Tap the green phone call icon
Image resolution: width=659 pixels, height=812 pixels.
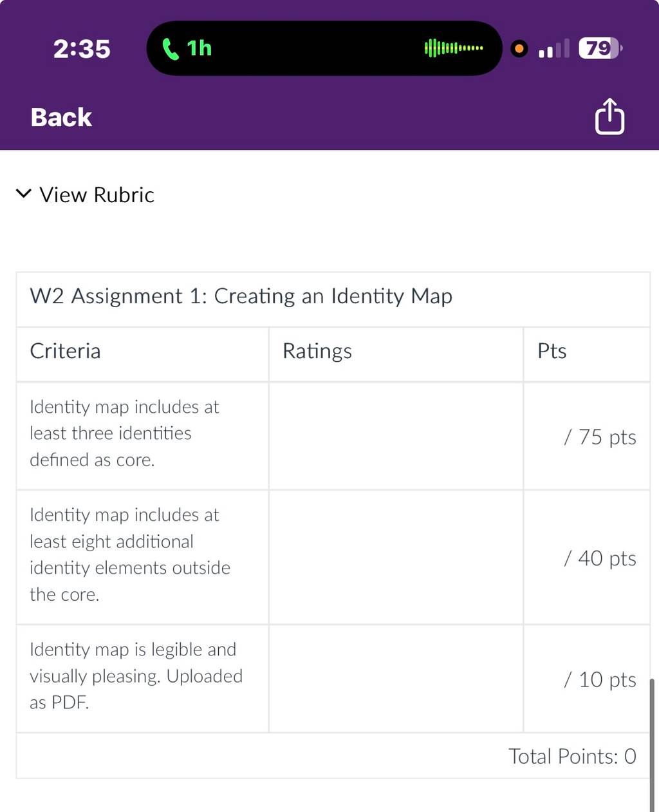[x=171, y=48]
